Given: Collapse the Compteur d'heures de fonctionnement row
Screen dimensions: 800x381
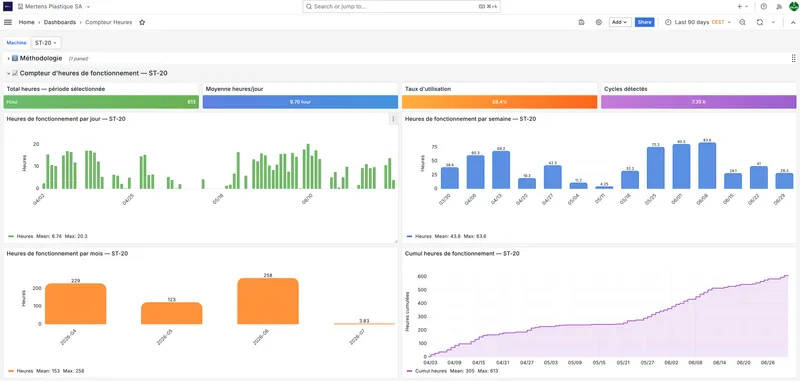Looking at the screenshot, I should (x=9, y=73).
